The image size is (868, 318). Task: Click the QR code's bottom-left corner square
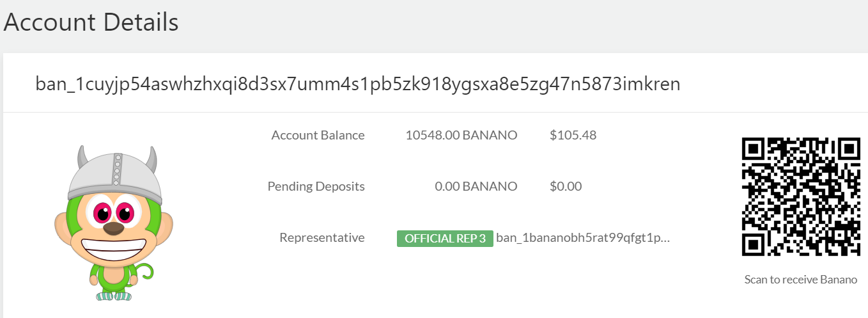pyautogui.click(x=754, y=244)
